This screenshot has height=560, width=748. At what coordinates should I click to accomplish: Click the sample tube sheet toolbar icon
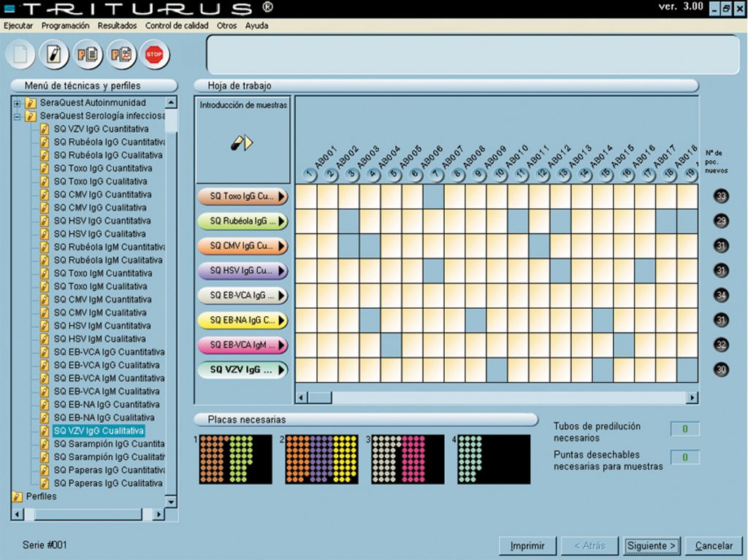click(54, 55)
